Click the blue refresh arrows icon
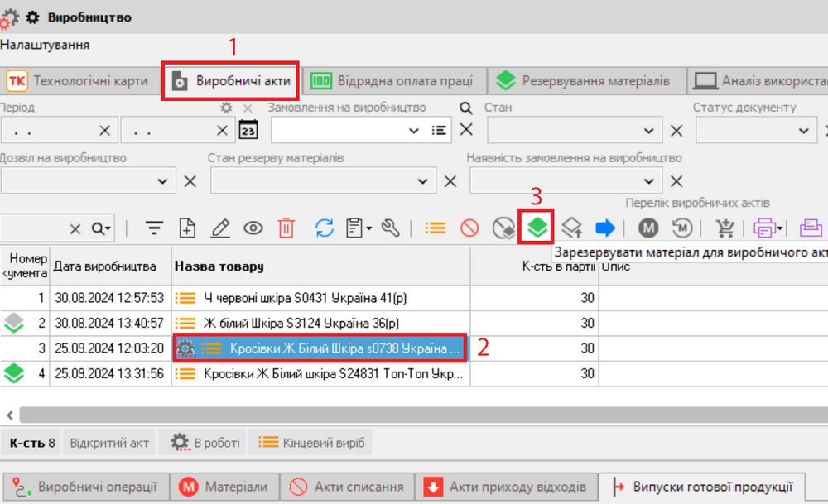 click(325, 228)
